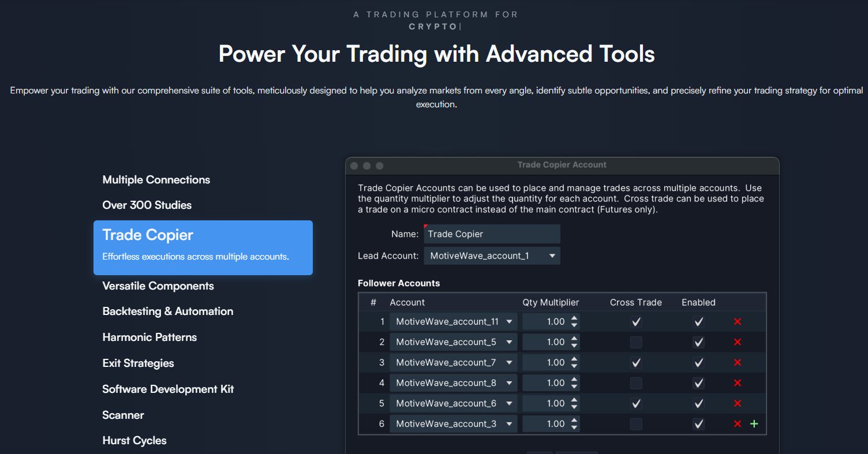The width and height of the screenshot is (868, 454).
Task: Click the Follower Accounts heading
Action: (399, 283)
